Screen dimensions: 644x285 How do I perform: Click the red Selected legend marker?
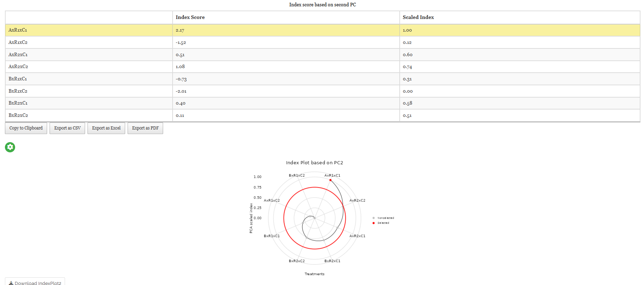pyautogui.click(x=373, y=223)
